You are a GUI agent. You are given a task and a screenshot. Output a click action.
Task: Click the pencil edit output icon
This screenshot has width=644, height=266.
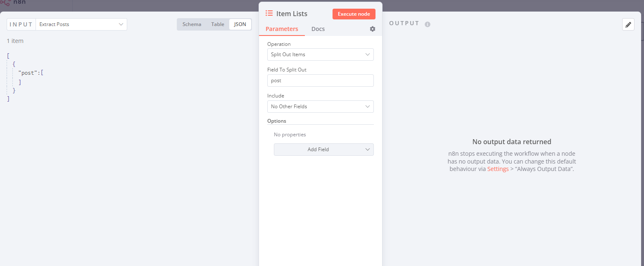pos(628,25)
